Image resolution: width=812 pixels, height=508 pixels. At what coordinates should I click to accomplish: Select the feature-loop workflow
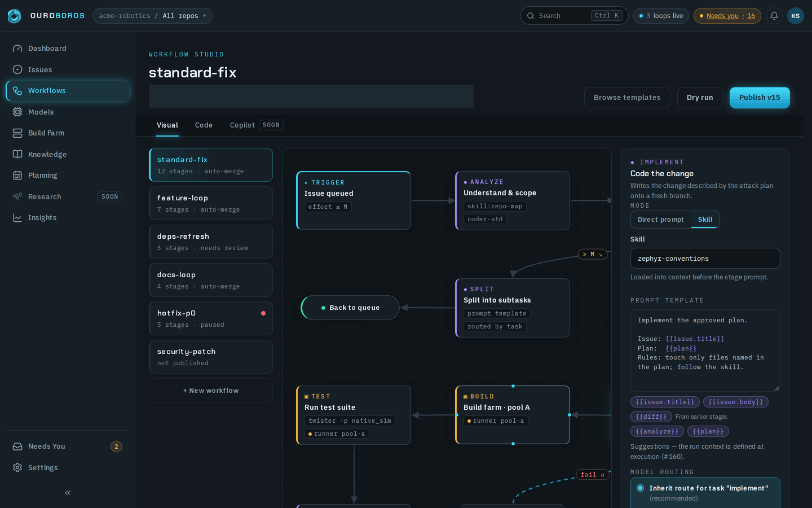point(211,203)
